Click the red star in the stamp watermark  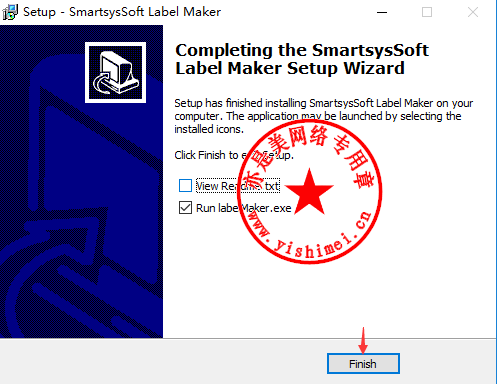coord(309,192)
